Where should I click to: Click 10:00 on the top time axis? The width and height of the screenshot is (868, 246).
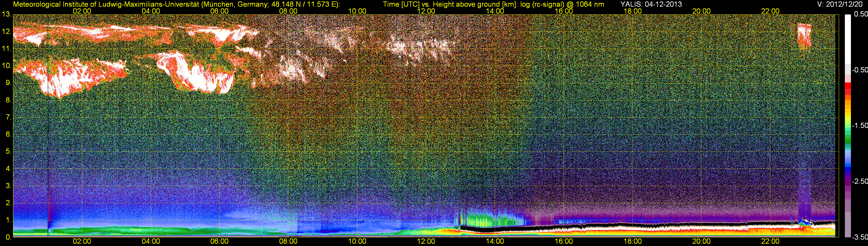(x=357, y=11)
